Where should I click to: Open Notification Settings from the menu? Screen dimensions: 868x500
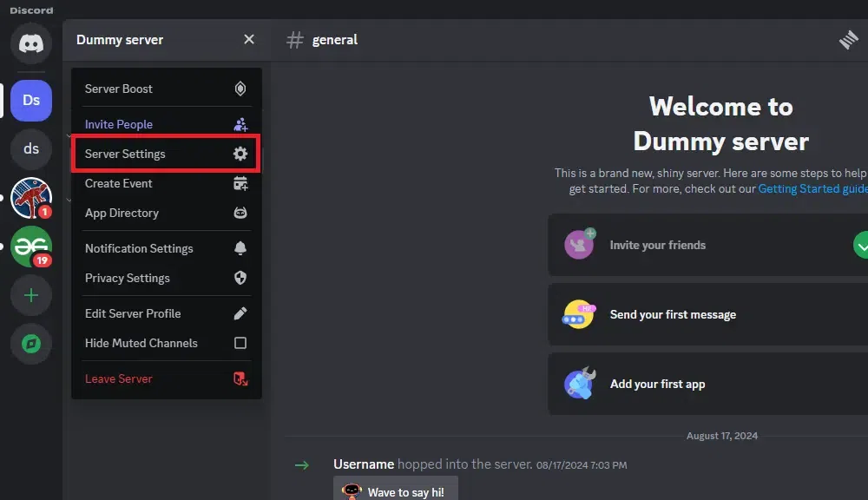139,248
